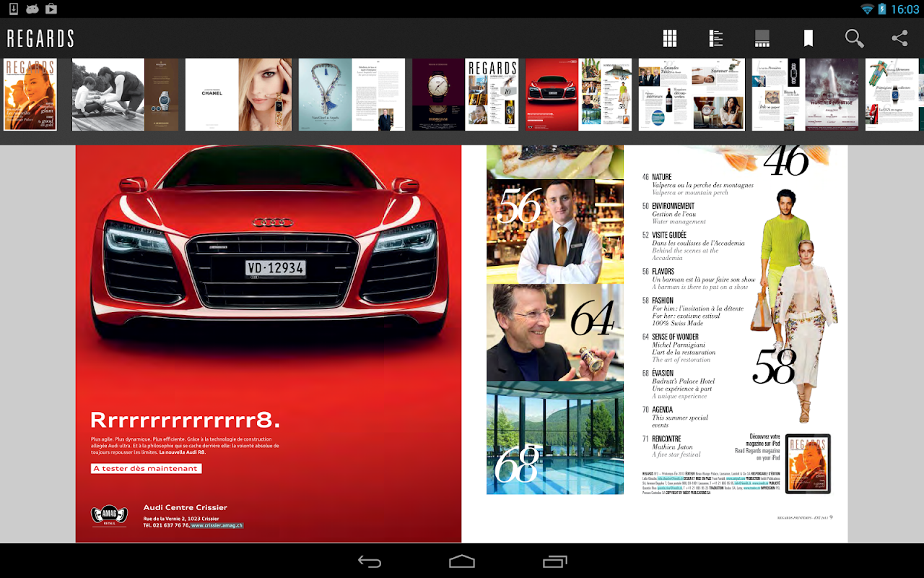Open the black-and-white photo page thumbnail
Screen dimensions: 924x578
point(108,95)
